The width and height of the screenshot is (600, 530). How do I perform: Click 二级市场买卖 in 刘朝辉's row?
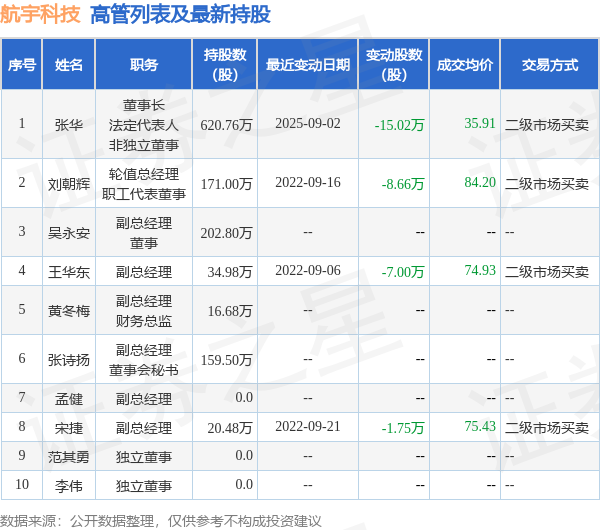[547, 184]
